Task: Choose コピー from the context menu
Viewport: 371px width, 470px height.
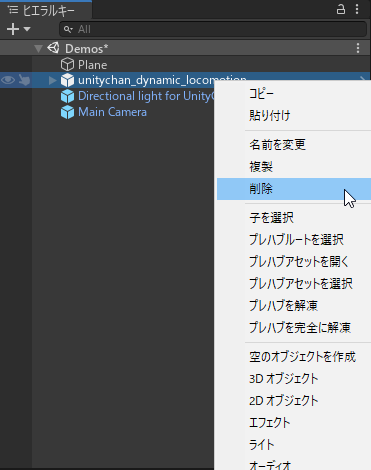Action: (x=294, y=94)
